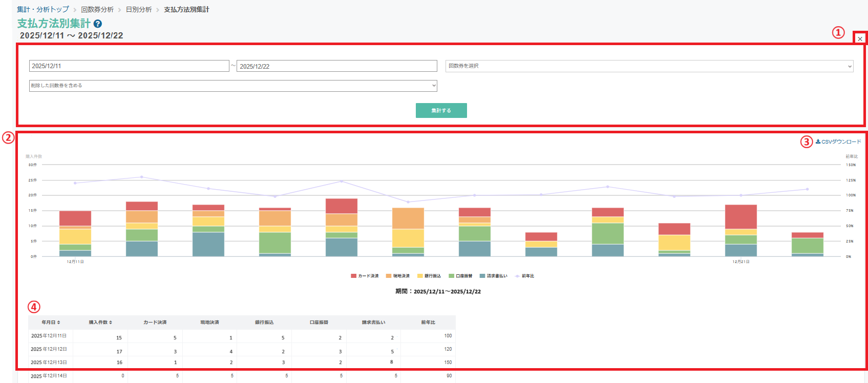
Task: Sort the table by 年月日 sort arrows
Action: (58, 322)
